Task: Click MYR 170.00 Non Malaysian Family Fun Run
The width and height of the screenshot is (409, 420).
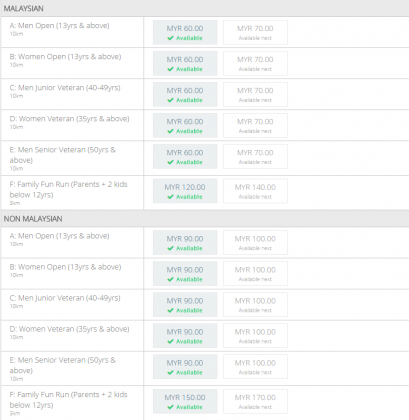Action: pos(255,401)
